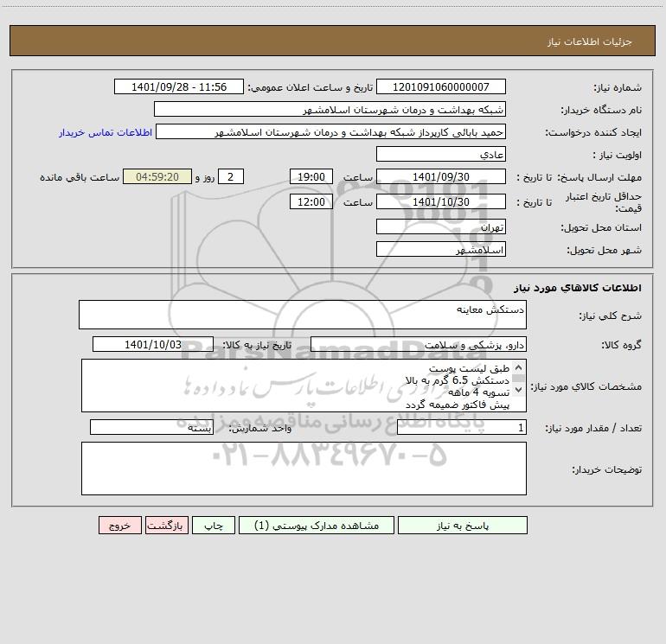The width and height of the screenshot is (666, 644).
Task: Click the بازگشت back button
Action: point(166,525)
